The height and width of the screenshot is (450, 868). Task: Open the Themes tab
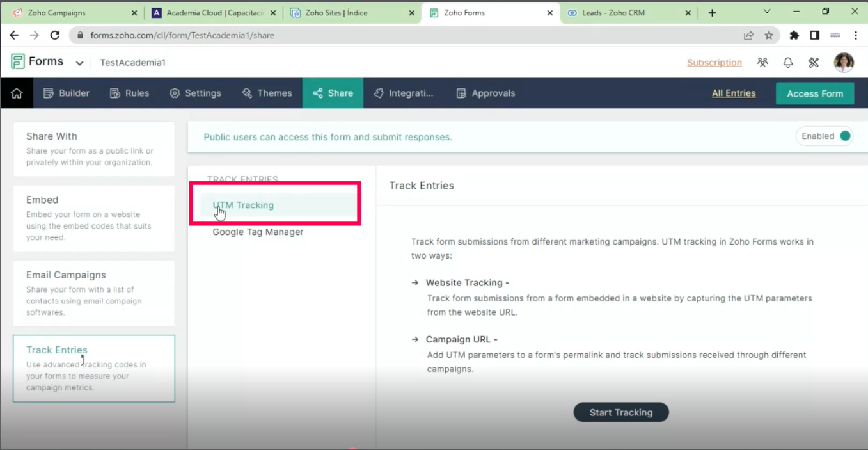(267, 93)
